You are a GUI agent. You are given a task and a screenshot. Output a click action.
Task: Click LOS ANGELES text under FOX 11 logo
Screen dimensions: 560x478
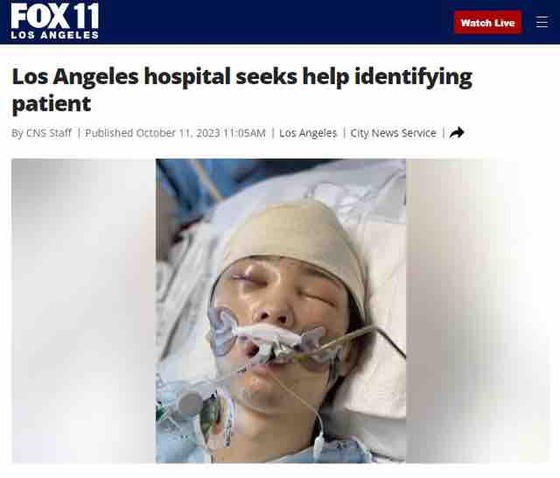tap(55, 35)
